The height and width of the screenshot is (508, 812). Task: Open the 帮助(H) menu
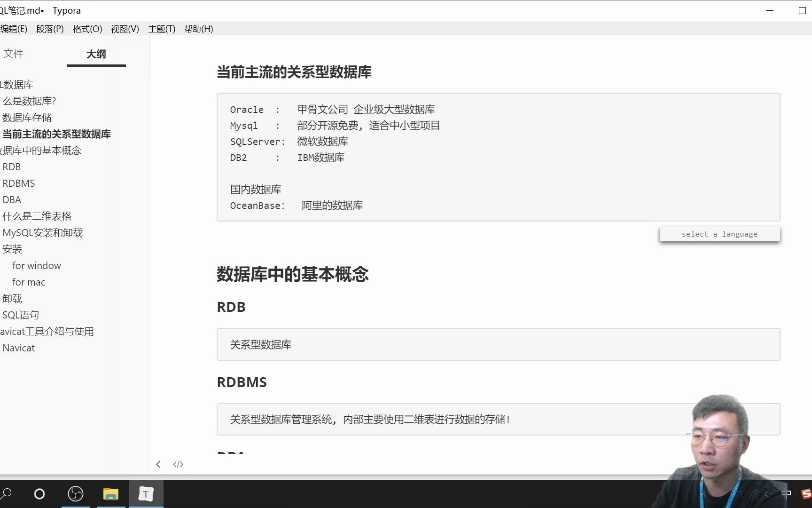click(199, 29)
